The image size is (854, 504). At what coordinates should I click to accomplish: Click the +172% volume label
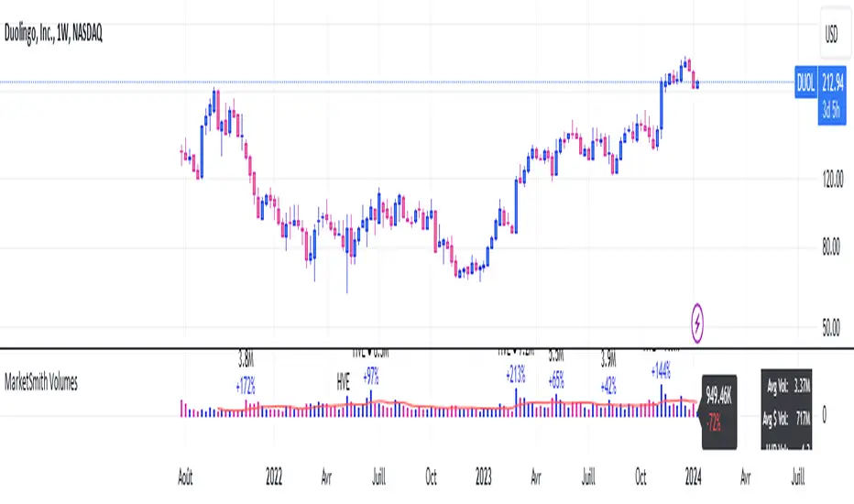click(246, 387)
